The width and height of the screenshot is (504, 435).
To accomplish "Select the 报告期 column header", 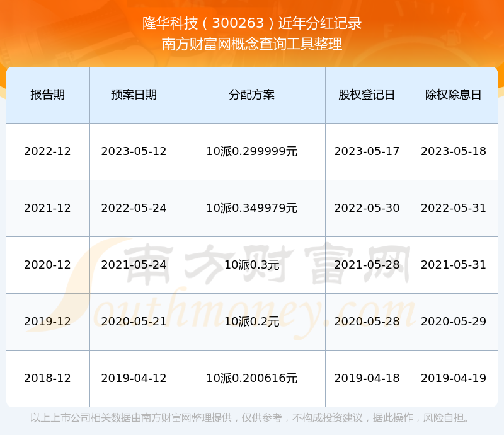I will pos(48,95).
